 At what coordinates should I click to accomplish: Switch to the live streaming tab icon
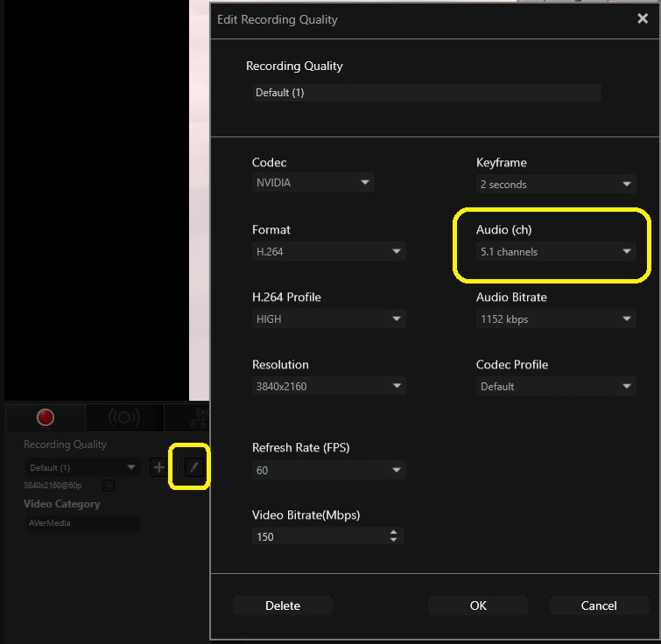coord(123,417)
